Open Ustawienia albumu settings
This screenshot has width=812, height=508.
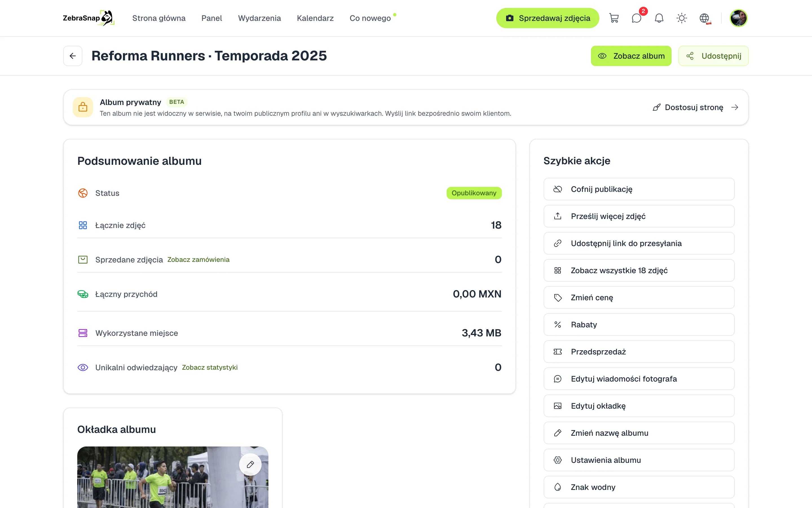[639, 460]
